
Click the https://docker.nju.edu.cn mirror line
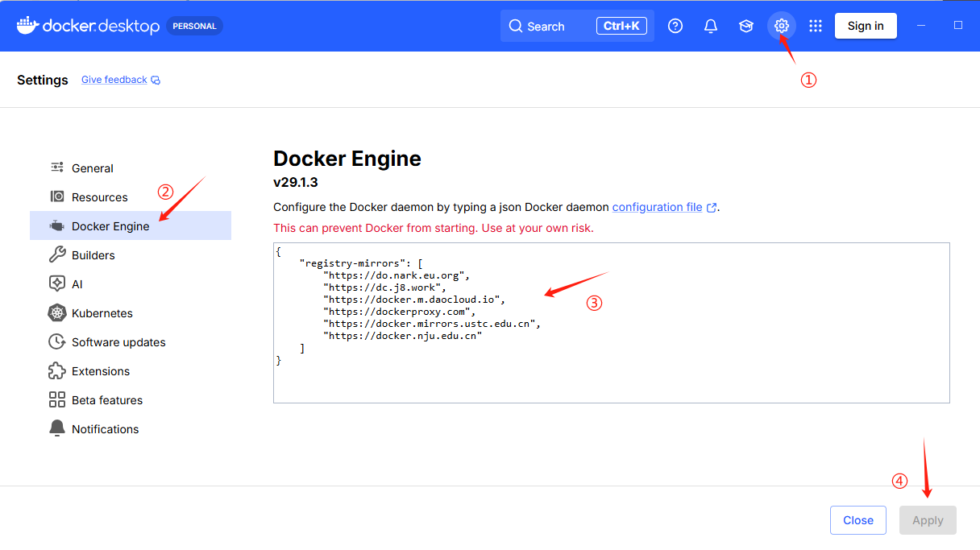tap(402, 336)
